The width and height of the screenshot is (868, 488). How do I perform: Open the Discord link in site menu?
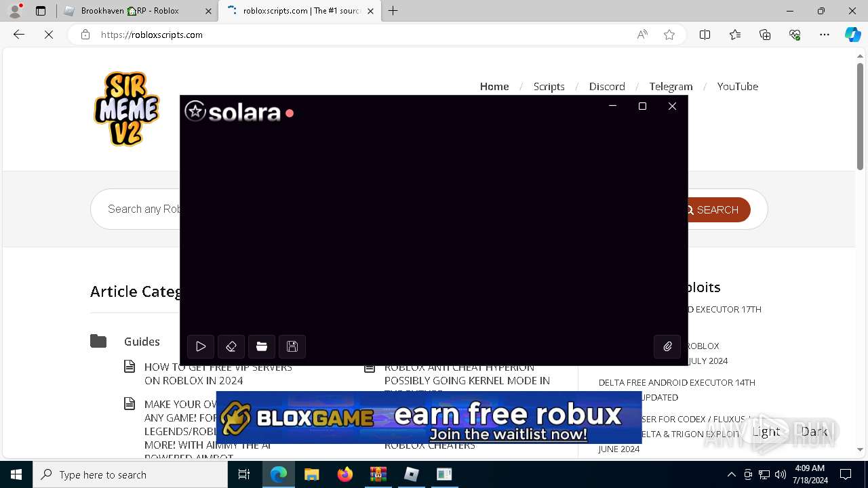pos(607,86)
